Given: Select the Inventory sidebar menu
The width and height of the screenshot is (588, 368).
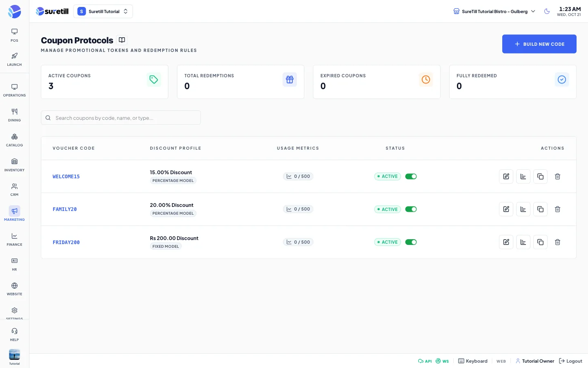Looking at the screenshot, I should pyautogui.click(x=14, y=165).
